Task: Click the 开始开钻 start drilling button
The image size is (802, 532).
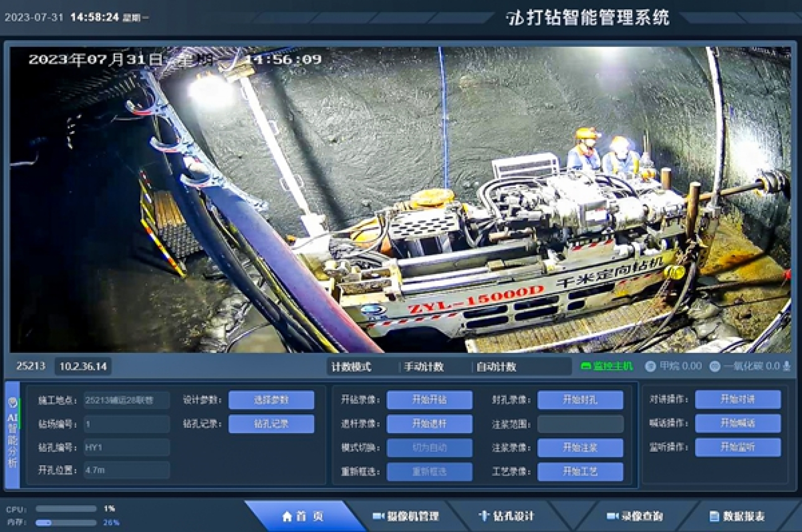Action: coord(429,400)
